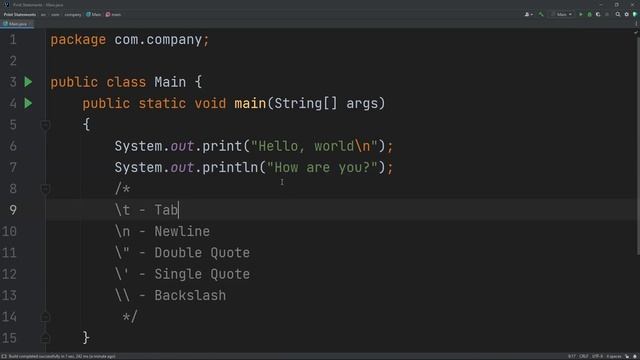Close the Main.java editor tab
The height and width of the screenshot is (360, 640).
(x=31, y=24)
